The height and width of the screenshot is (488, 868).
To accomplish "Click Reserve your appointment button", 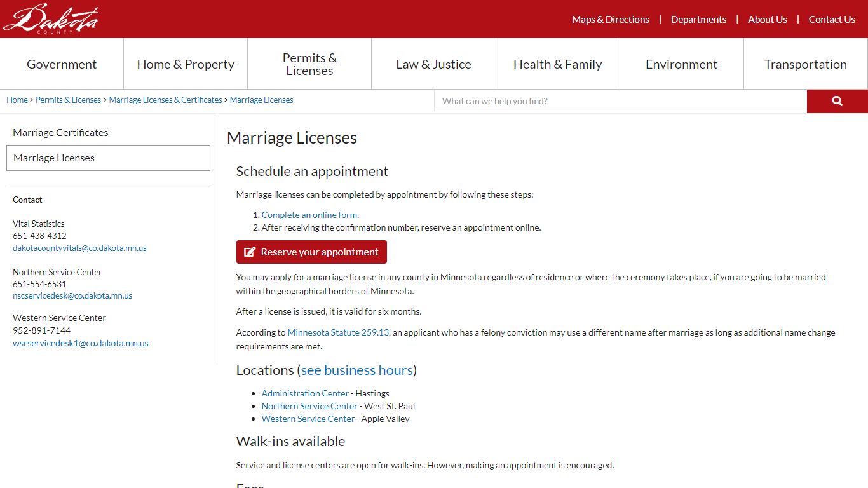I will pyautogui.click(x=311, y=252).
